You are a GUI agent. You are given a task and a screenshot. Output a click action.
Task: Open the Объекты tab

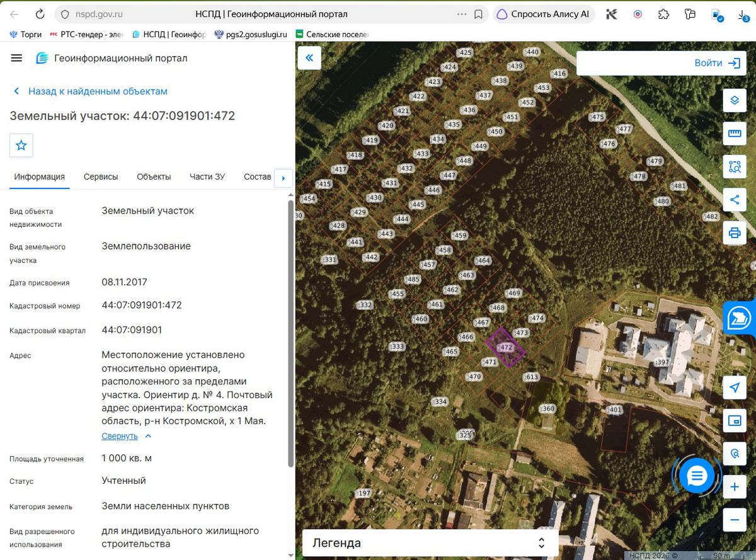pos(154,176)
